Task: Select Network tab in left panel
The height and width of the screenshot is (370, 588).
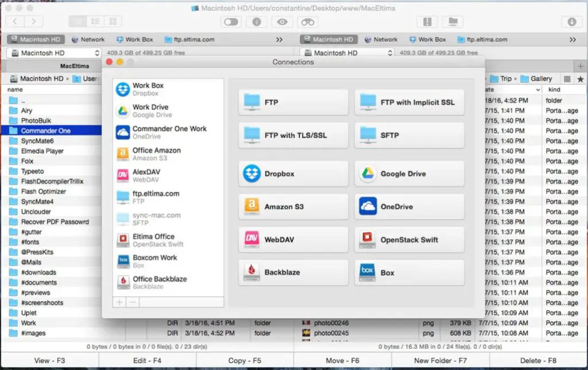Action: [x=88, y=40]
